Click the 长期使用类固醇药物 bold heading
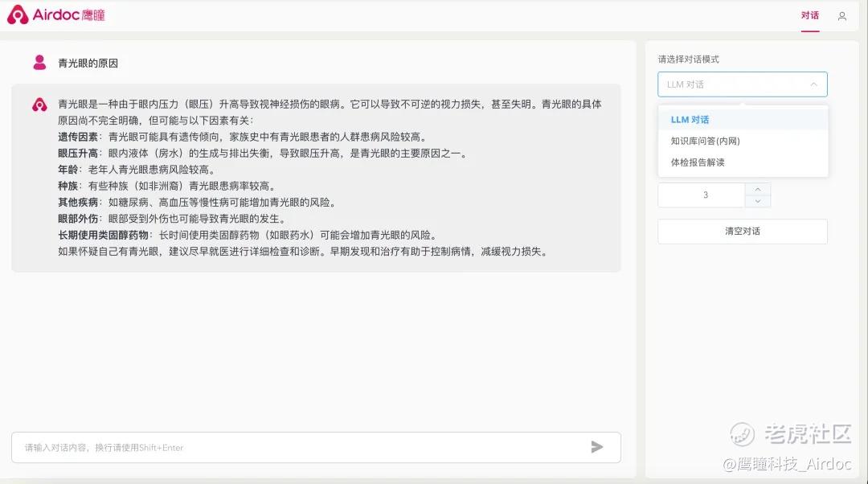 tap(104, 235)
